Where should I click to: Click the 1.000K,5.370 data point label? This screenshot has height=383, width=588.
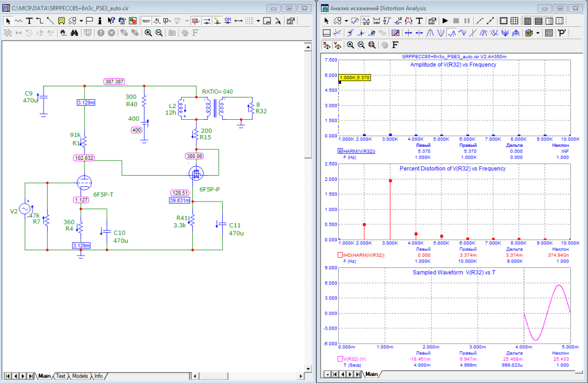[x=354, y=77]
